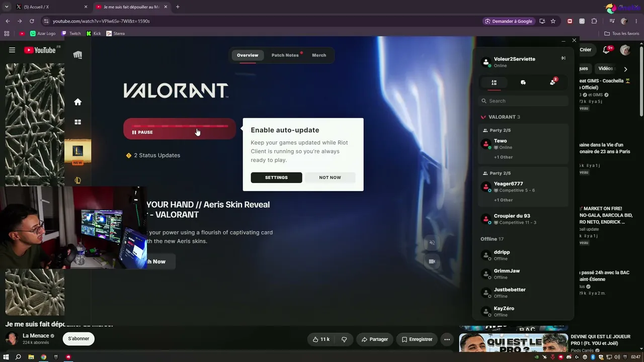Viewport: 644px width, 362px height.
Task: Open the Azar Logo bookmark
Action: (x=43, y=33)
